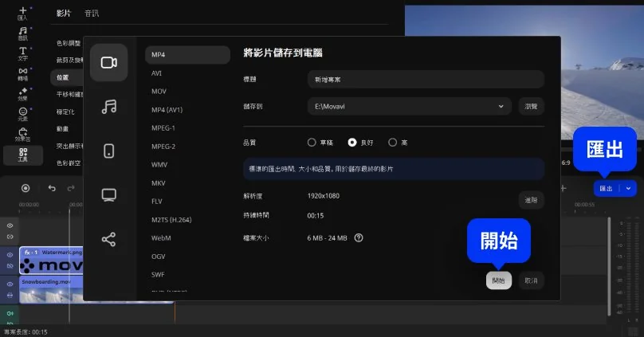
Task: Open the Import (匯入) panel
Action: (22, 14)
